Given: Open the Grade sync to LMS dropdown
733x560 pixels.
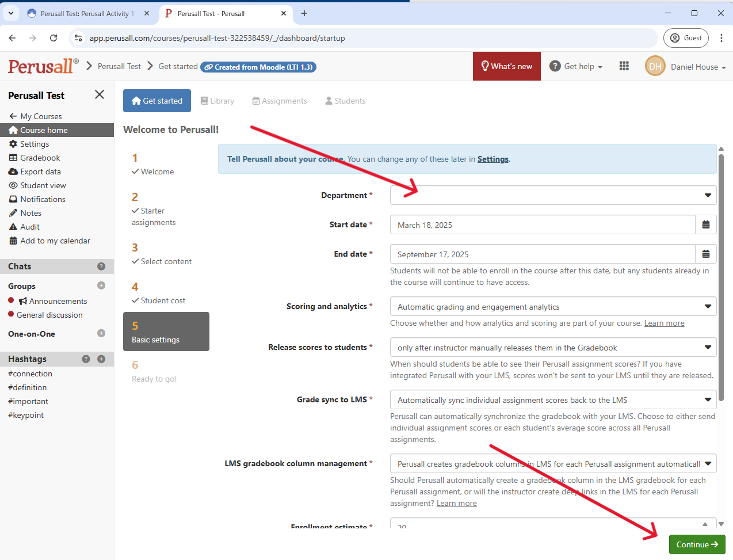Looking at the screenshot, I should (552, 400).
